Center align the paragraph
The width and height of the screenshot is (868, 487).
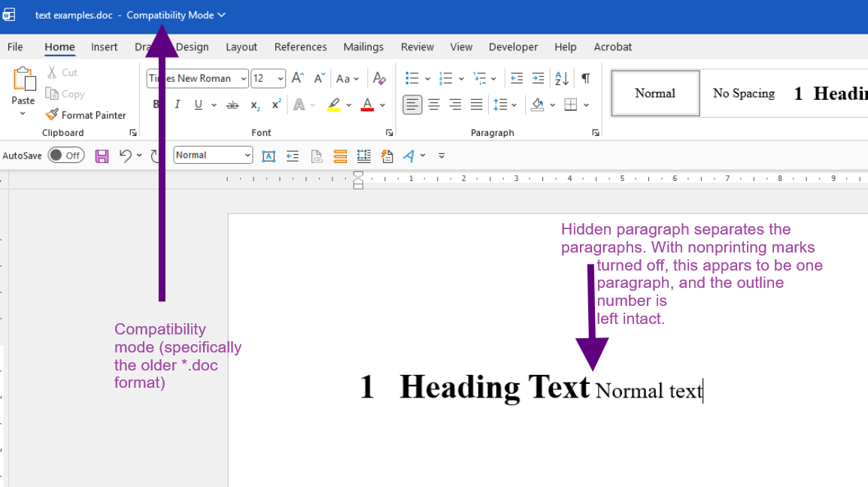click(434, 105)
